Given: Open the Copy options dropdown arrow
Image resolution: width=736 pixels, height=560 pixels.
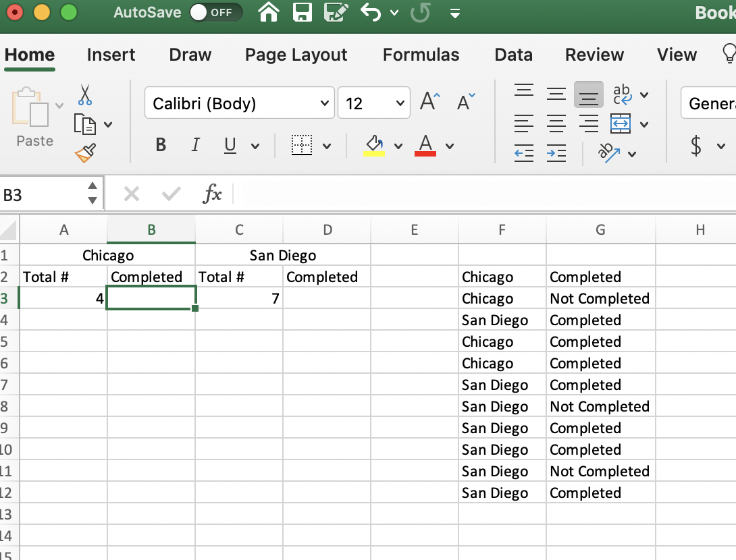Looking at the screenshot, I should [108, 125].
